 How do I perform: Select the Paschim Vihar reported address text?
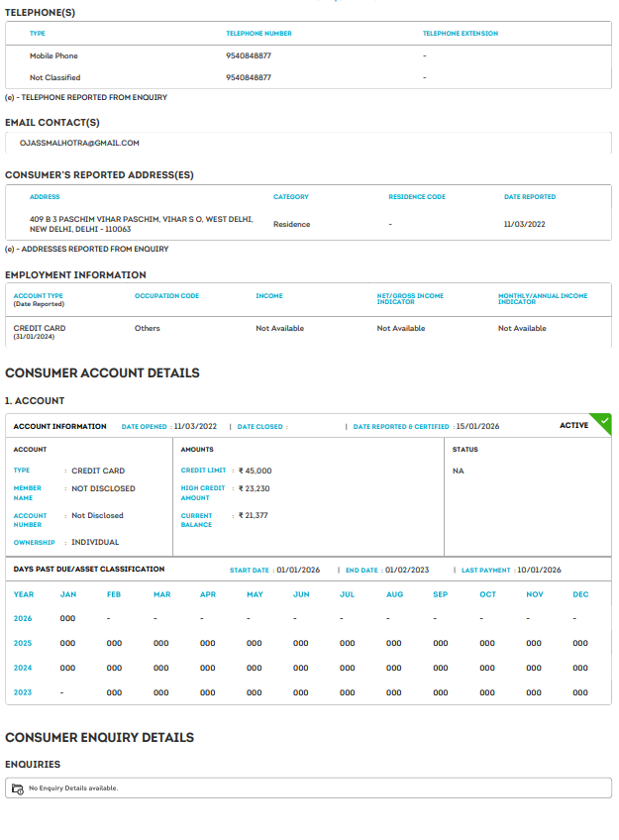tap(141, 224)
